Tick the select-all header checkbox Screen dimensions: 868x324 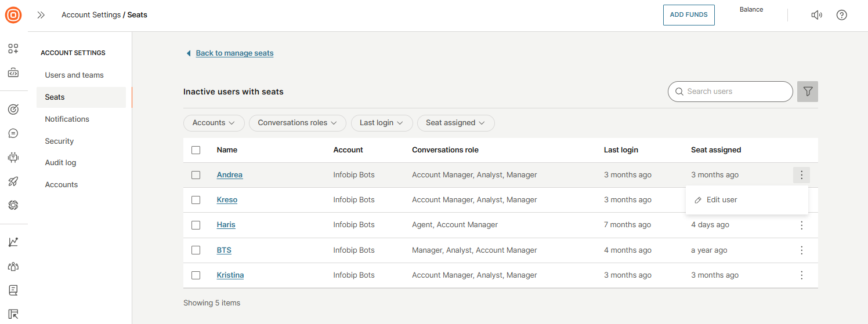(196, 150)
